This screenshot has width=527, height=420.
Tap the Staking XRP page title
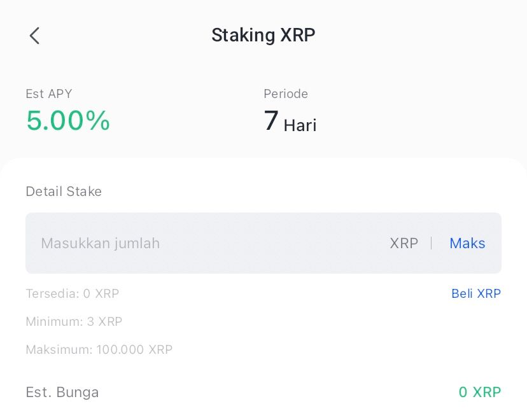coord(263,35)
